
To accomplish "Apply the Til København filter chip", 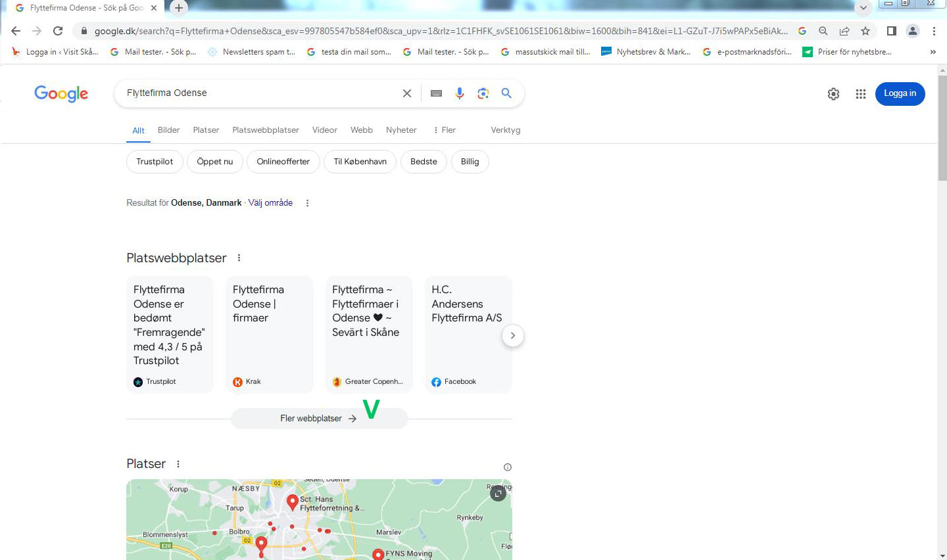I will tap(360, 162).
